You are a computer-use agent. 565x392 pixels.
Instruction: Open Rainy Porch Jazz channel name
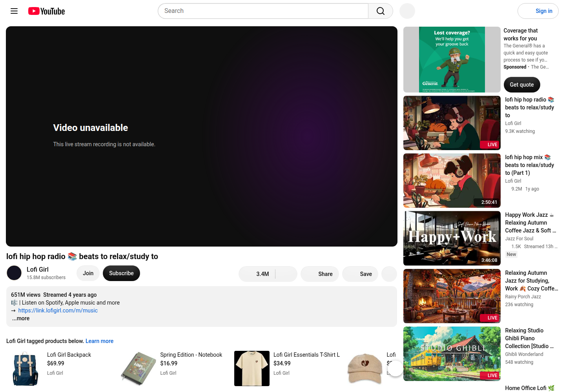point(523,297)
